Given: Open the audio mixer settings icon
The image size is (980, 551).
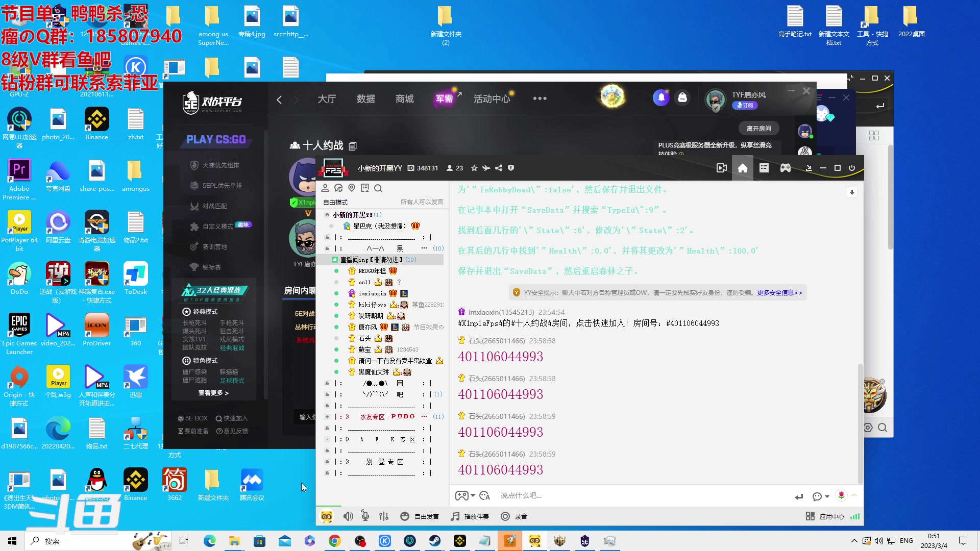Looking at the screenshot, I should coord(384,516).
